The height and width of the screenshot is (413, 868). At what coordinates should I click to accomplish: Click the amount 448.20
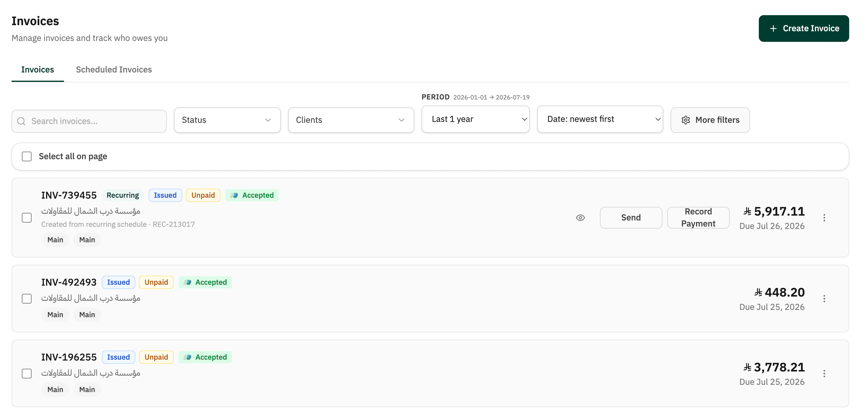point(784,292)
